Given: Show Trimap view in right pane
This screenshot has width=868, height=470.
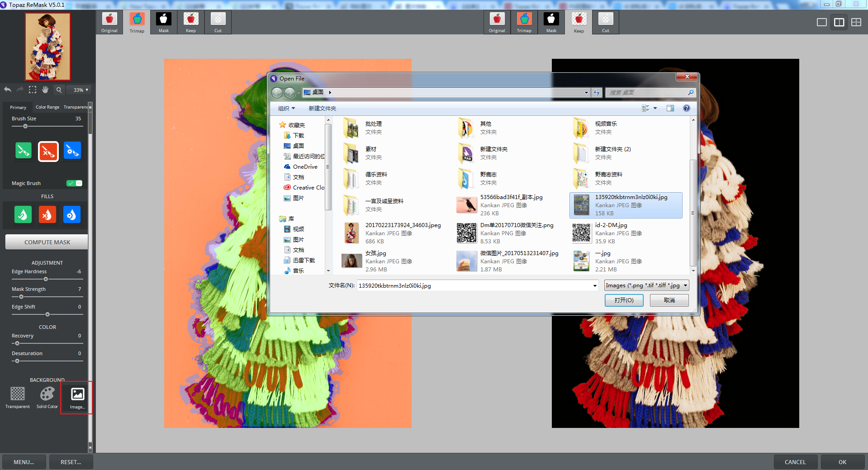Looking at the screenshot, I should pos(524,22).
